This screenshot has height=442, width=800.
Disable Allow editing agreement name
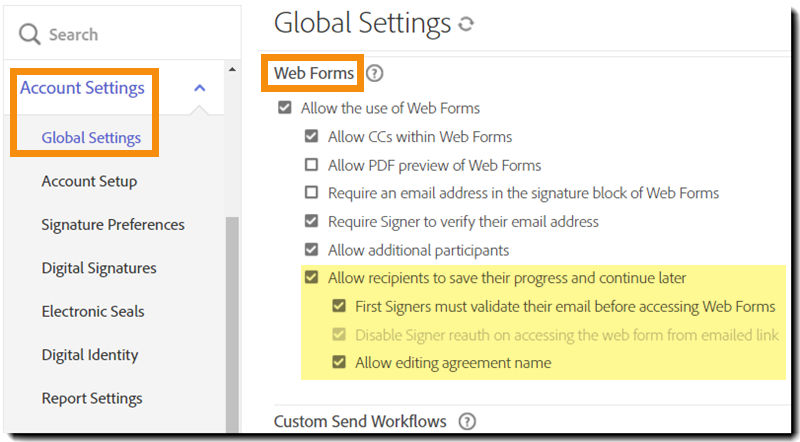339,363
